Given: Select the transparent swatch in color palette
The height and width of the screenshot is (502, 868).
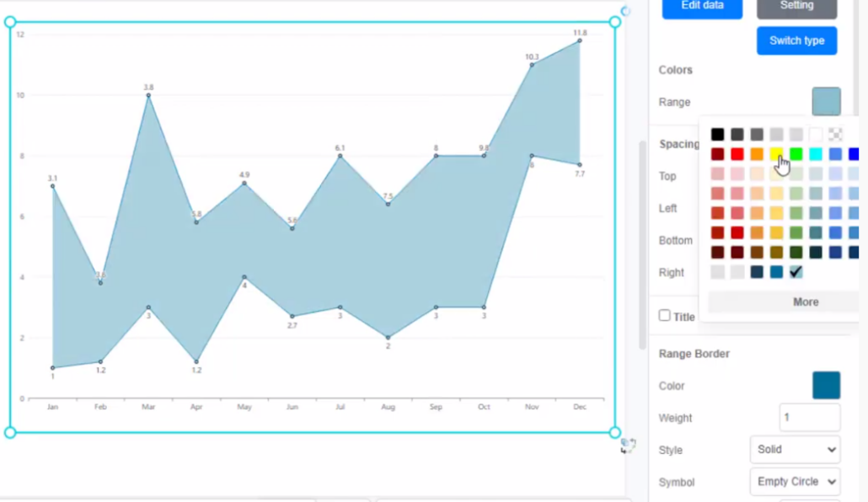Looking at the screenshot, I should click(835, 134).
